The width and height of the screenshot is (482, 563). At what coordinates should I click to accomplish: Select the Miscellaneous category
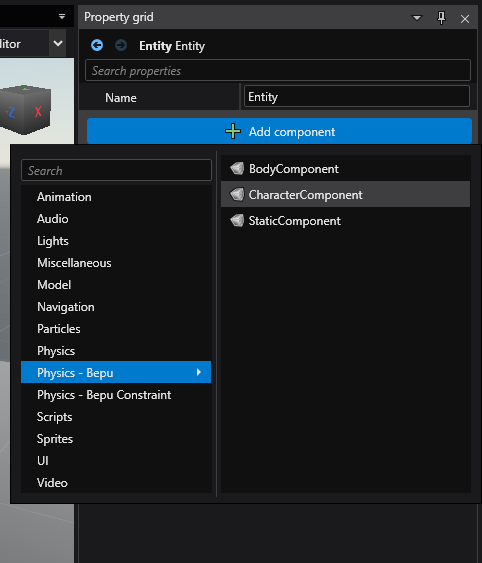tap(116, 263)
